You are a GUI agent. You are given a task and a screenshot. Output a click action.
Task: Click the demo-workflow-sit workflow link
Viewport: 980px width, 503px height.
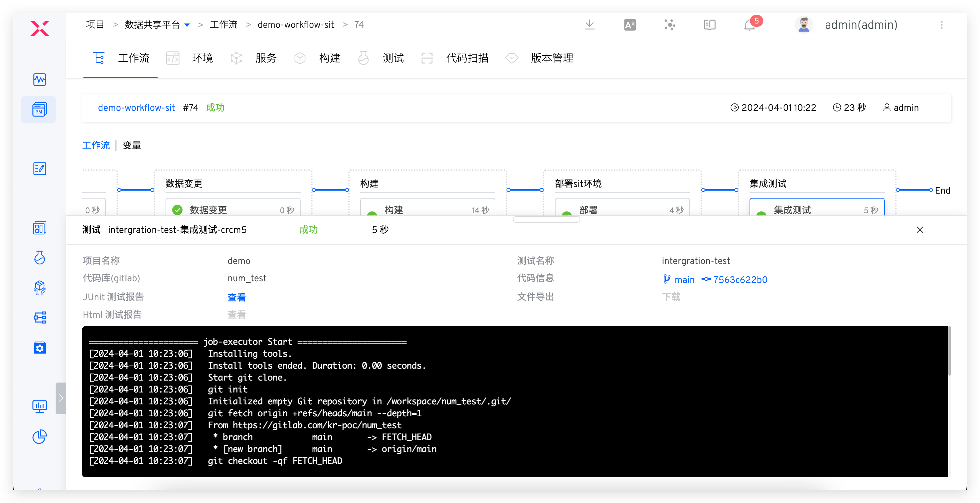pos(136,108)
